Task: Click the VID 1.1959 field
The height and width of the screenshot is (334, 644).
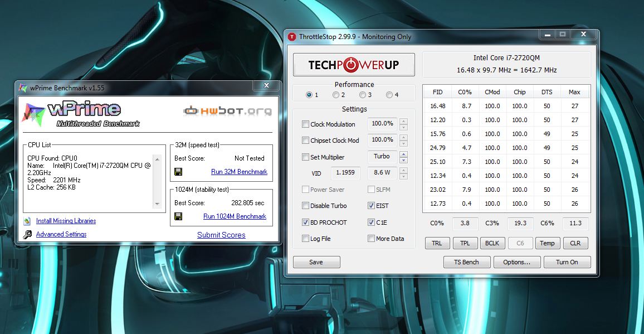Action: tap(345, 173)
